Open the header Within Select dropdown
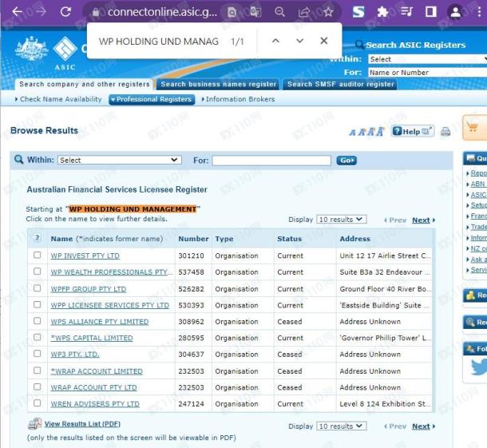This screenshot has height=448, width=487. tap(427, 59)
